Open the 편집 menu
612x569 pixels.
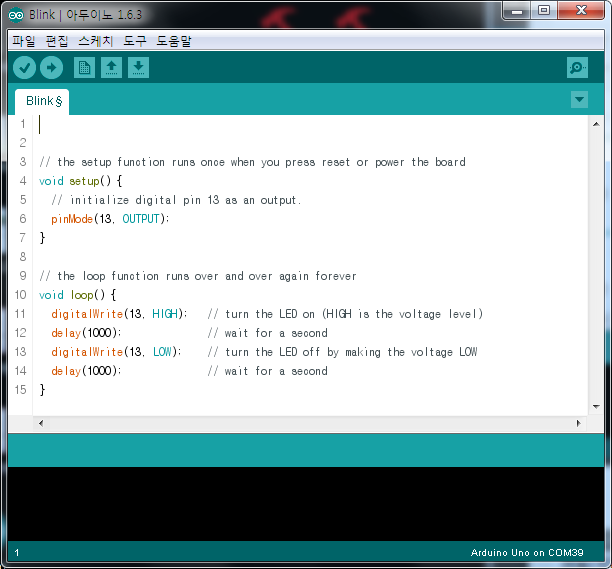(x=57, y=41)
